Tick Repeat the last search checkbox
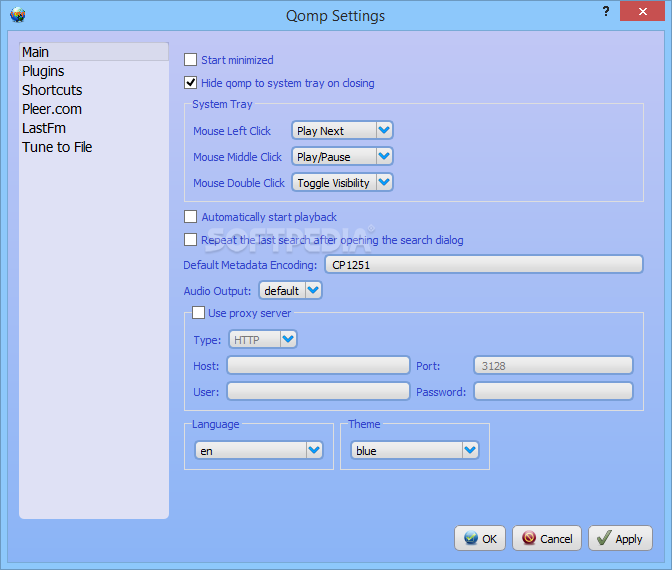672x570 pixels. coord(190,240)
